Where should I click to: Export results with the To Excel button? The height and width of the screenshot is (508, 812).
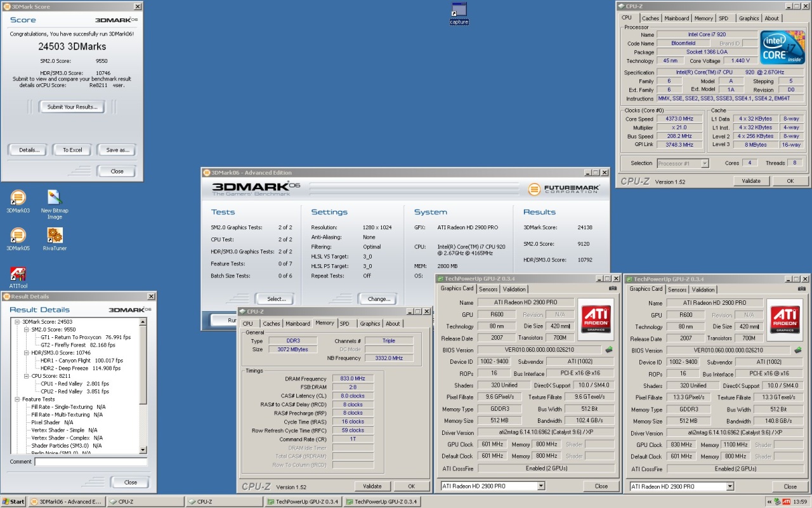[72, 150]
